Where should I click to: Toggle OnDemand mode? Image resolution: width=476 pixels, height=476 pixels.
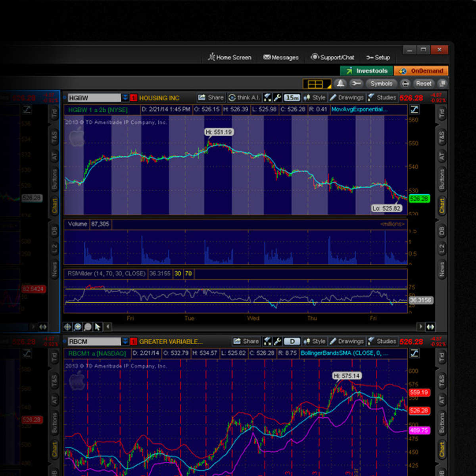[421, 71]
